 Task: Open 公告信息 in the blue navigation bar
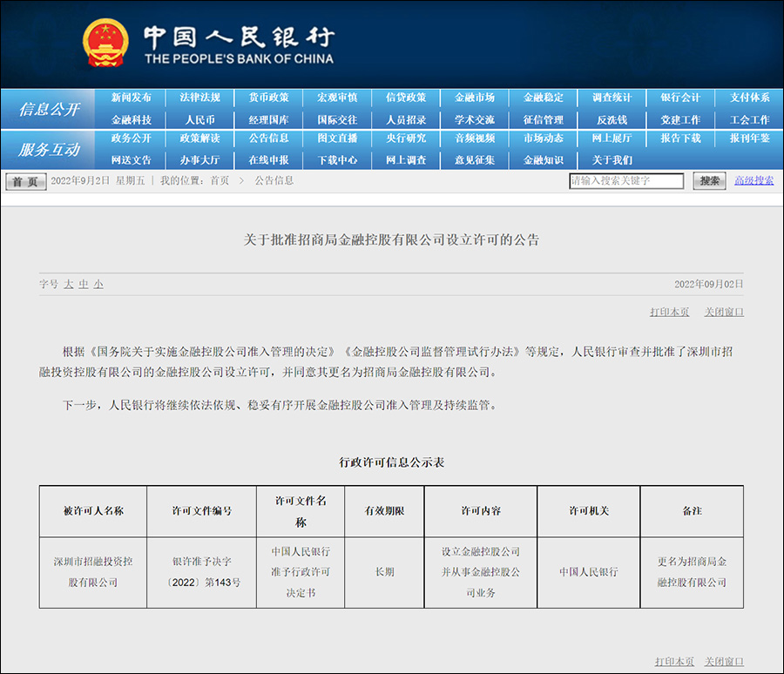[269, 138]
